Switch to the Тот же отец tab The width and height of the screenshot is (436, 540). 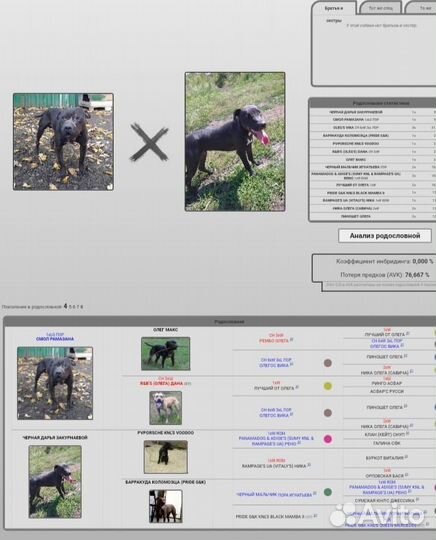pos(380,8)
